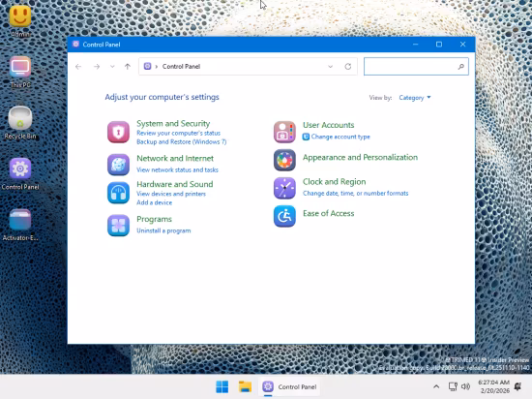
Task: Click View network status and tasks
Action: [x=177, y=169]
